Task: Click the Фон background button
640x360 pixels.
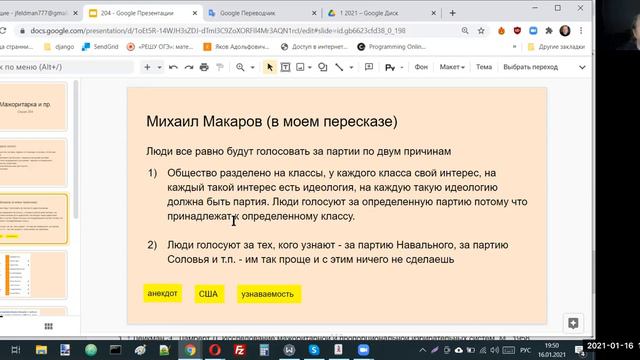Action: click(x=421, y=67)
